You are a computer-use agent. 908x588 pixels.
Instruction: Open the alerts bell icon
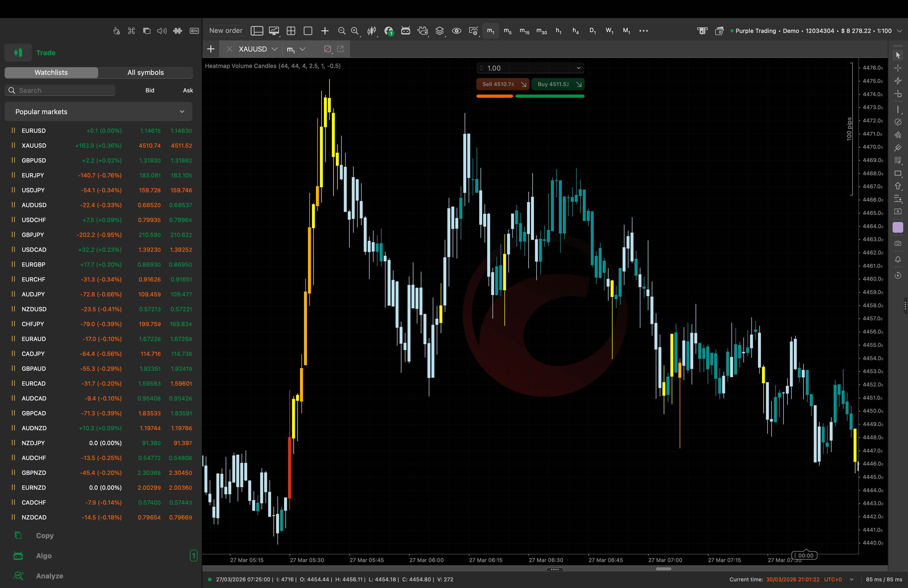[x=898, y=260]
